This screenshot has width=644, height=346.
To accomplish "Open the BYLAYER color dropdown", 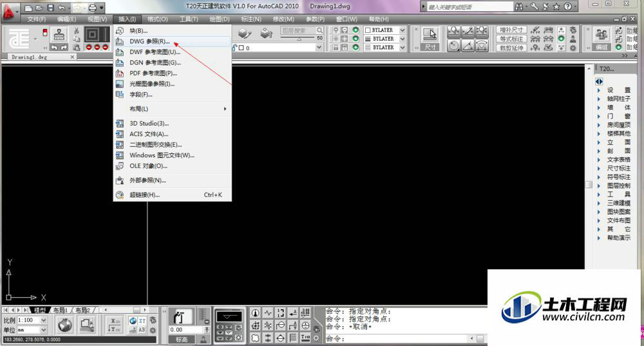I will click(402, 30).
